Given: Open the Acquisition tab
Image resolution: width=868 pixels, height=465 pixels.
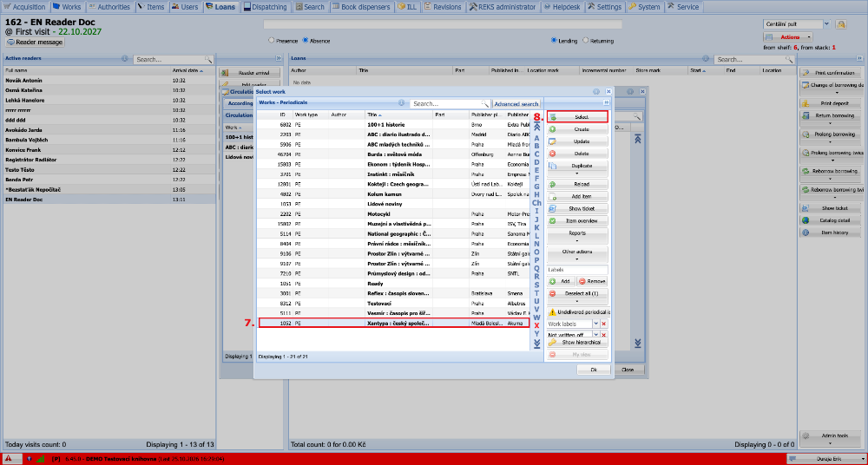Looking at the screenshot, I should coord(25,7).
